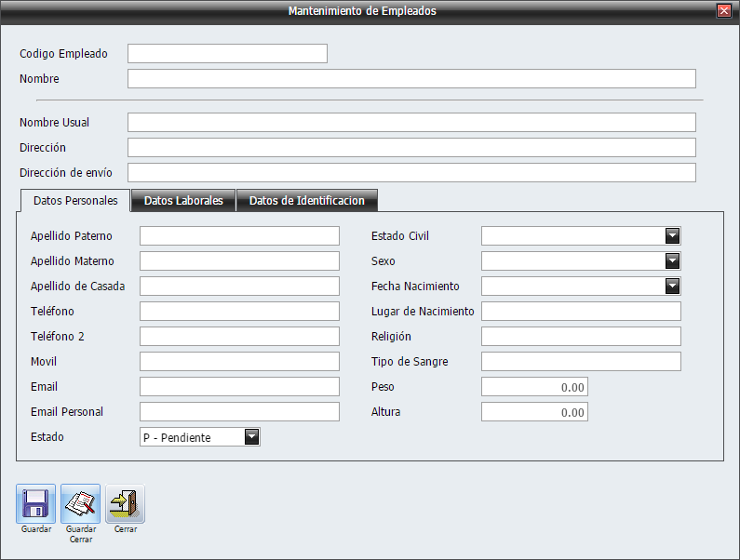Click the Movil phone field
The width and height of the screenshot is (740, 560).
point(239,362)
